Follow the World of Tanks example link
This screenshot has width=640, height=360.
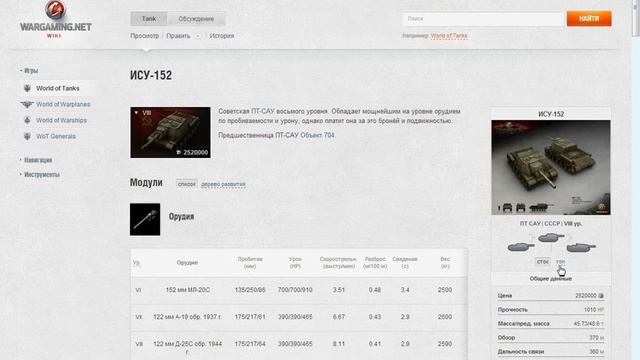click(x=449, y=36)
